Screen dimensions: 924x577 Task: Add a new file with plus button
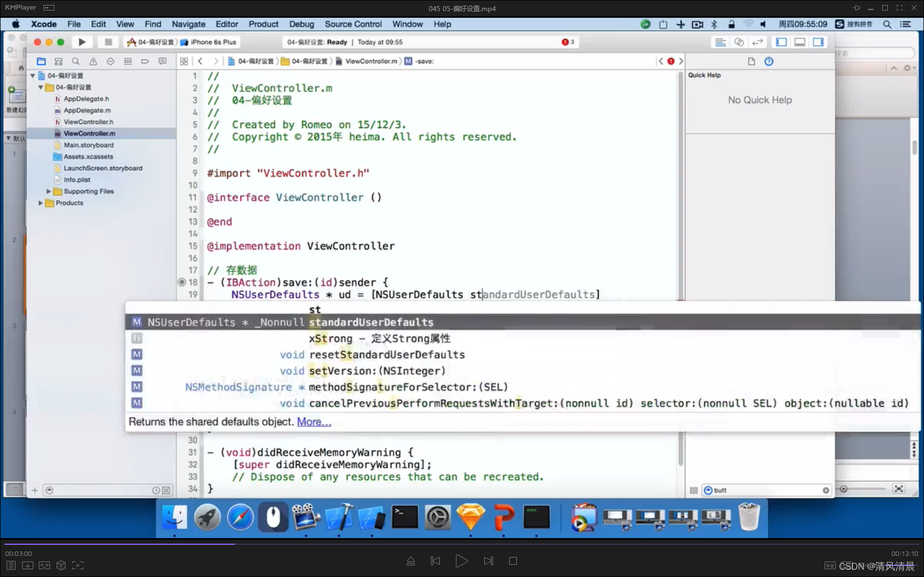click(x=34, y=490)
